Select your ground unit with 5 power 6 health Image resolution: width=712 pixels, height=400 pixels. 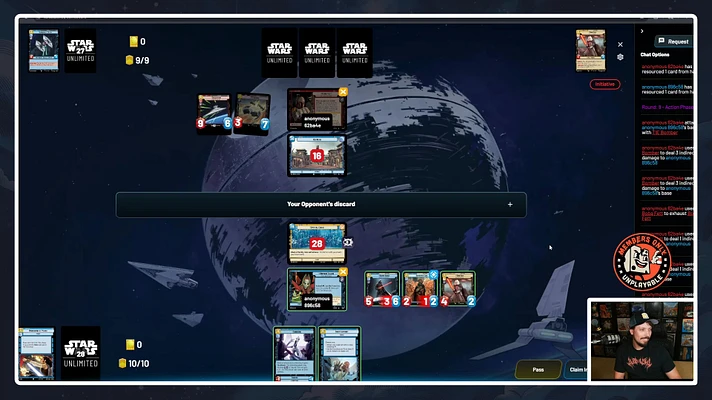click(x=382, y=289)
